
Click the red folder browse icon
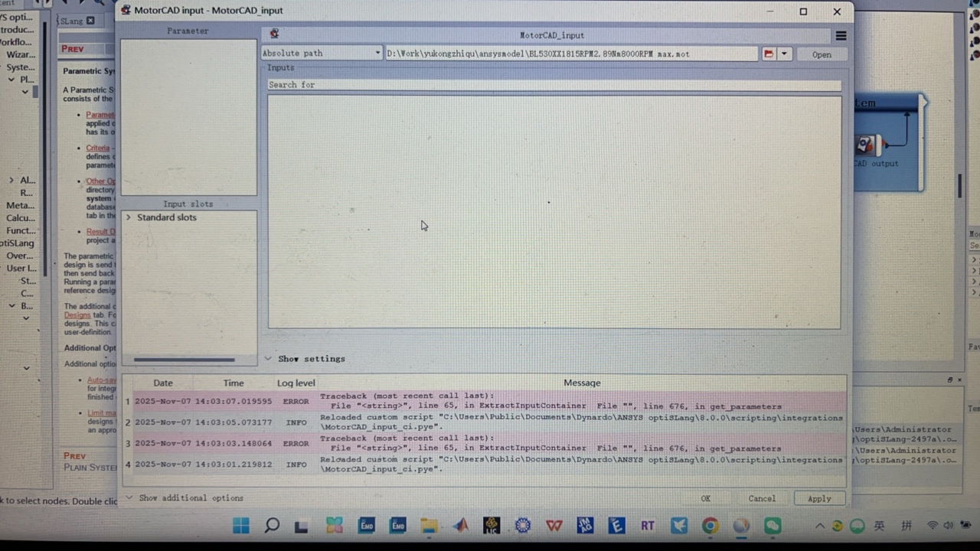[x=769, y=54]
